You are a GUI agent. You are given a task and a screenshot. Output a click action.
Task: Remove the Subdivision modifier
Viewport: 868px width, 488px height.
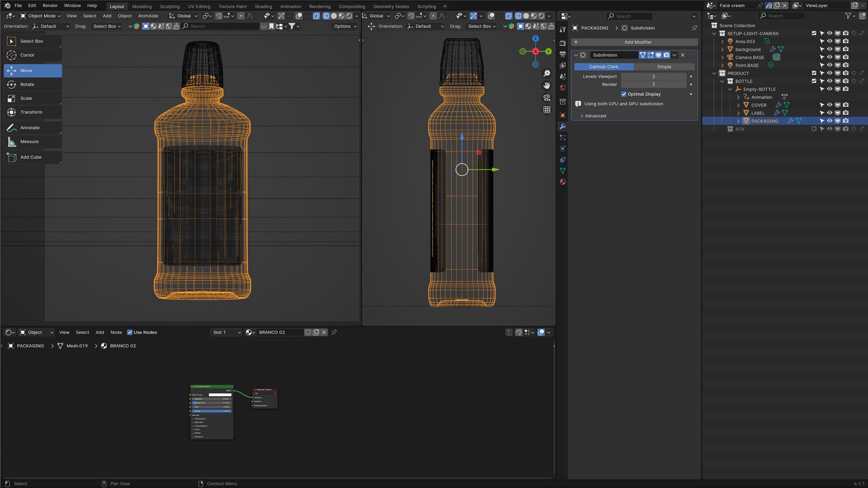coord(683,55)
